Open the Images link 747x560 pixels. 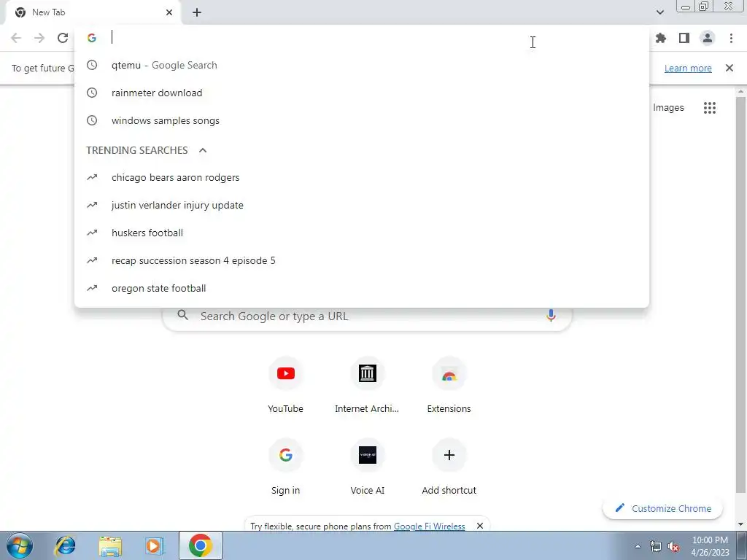click(668, 108)
